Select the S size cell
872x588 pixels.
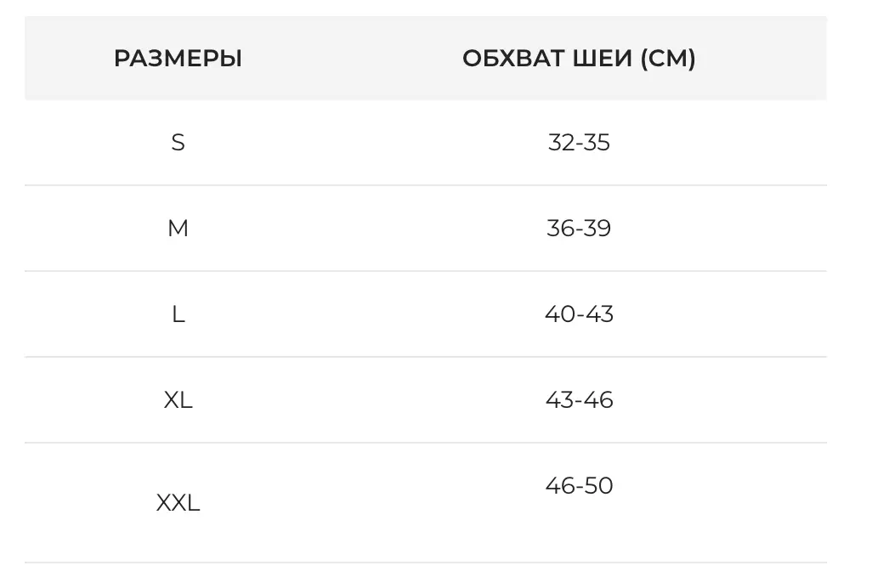click(178, 143)
